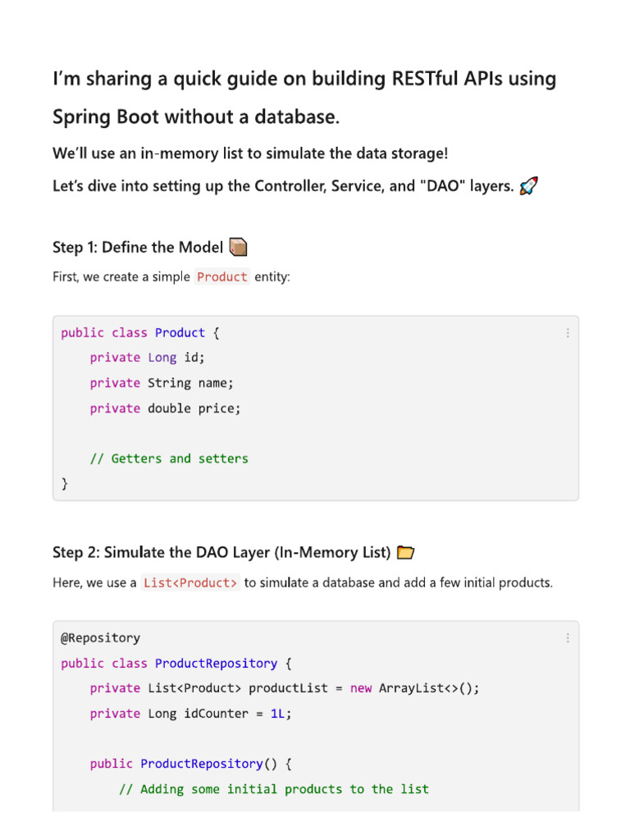The image size is (630, 840).
Task: Click the folder emoji beside the Step 2 heading
Action: (405, 552)
